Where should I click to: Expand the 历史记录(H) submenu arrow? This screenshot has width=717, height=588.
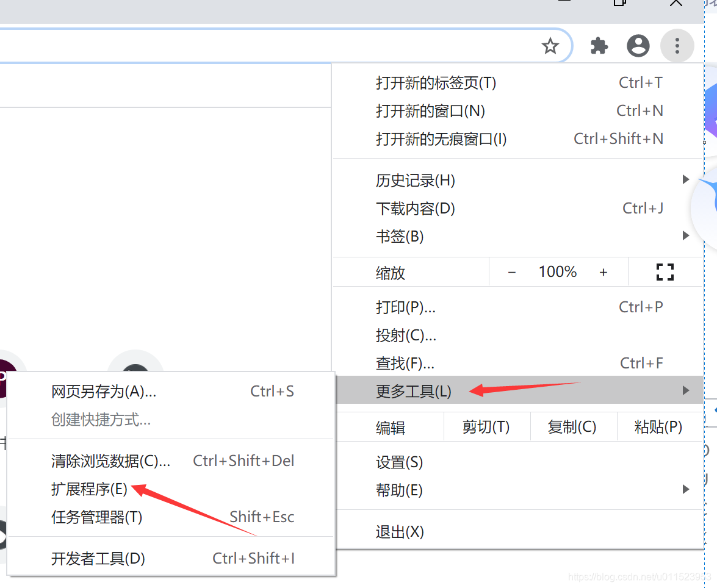point(685,179)
